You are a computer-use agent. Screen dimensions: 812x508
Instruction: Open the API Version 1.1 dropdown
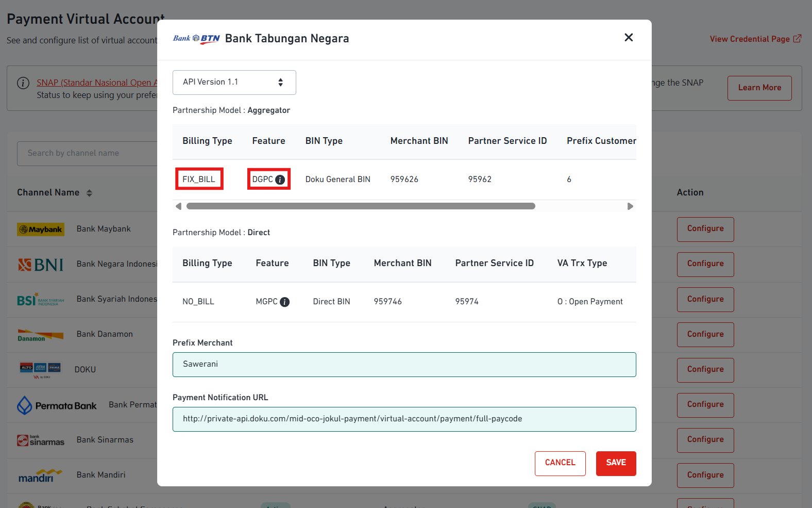point(234,83)
